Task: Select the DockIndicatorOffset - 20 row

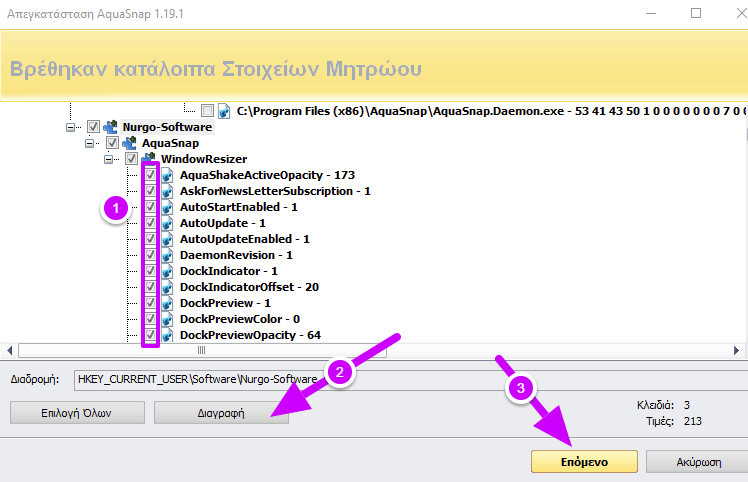Action: click(x=249, y=287)
